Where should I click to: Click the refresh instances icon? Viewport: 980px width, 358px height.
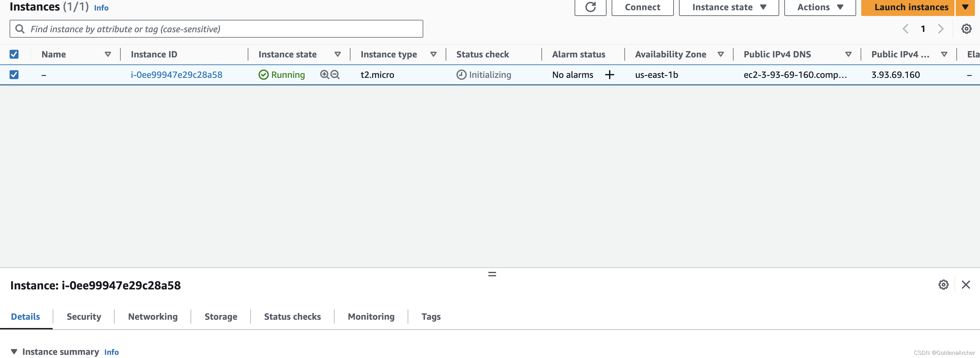pos(590,7)
